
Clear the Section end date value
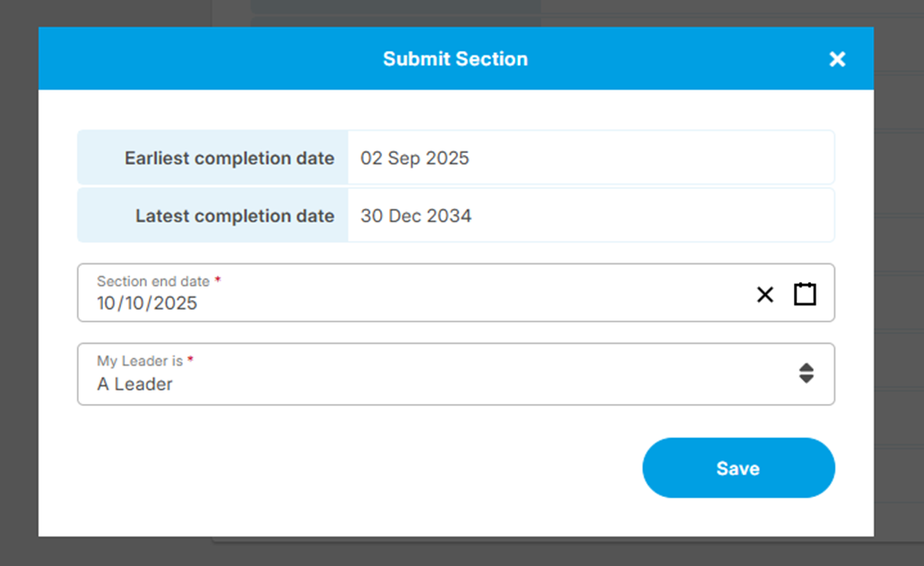coord(764,295)
